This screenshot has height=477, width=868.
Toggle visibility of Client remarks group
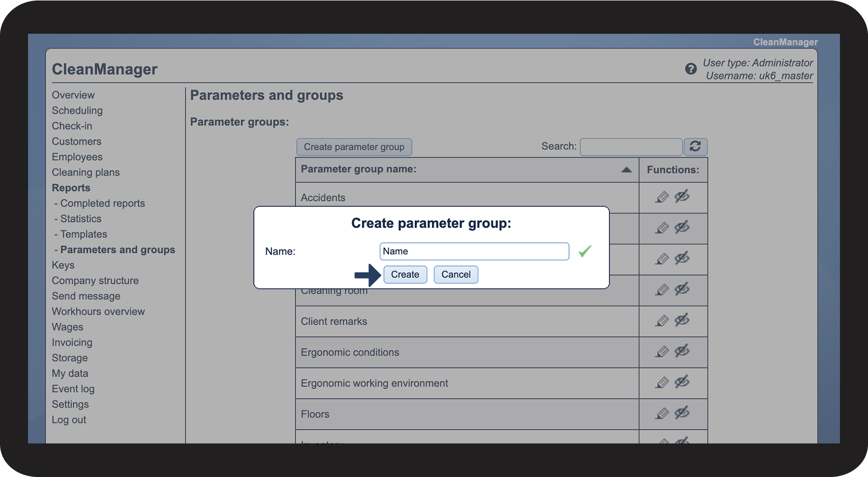pyautogui.click(x=682, y=320)
